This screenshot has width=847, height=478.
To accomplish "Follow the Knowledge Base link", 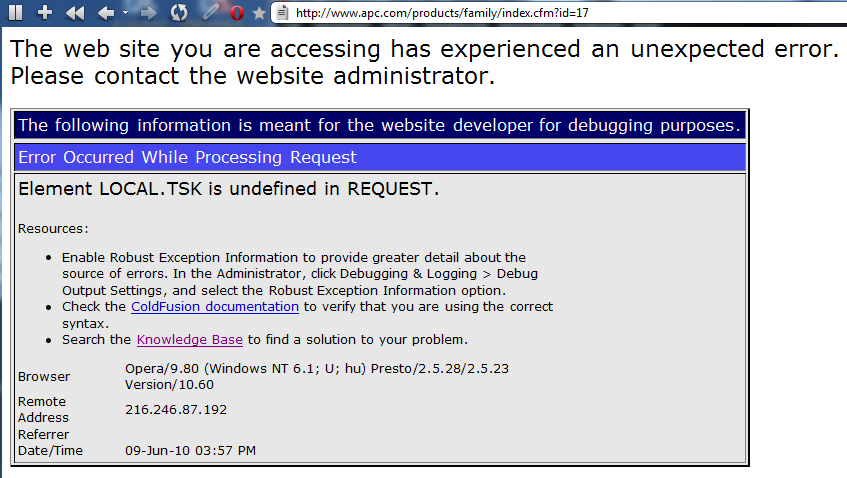I will click(190, 340).
